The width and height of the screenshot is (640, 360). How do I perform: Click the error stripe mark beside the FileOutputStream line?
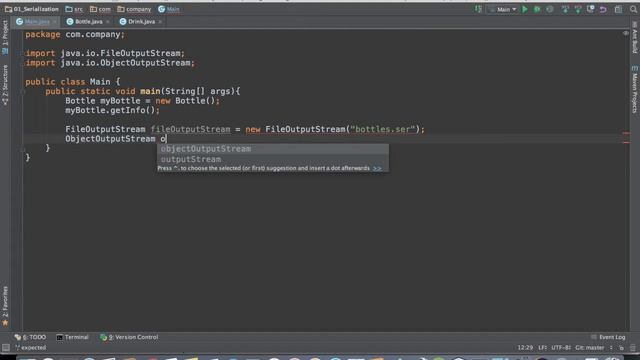(626, 133)
